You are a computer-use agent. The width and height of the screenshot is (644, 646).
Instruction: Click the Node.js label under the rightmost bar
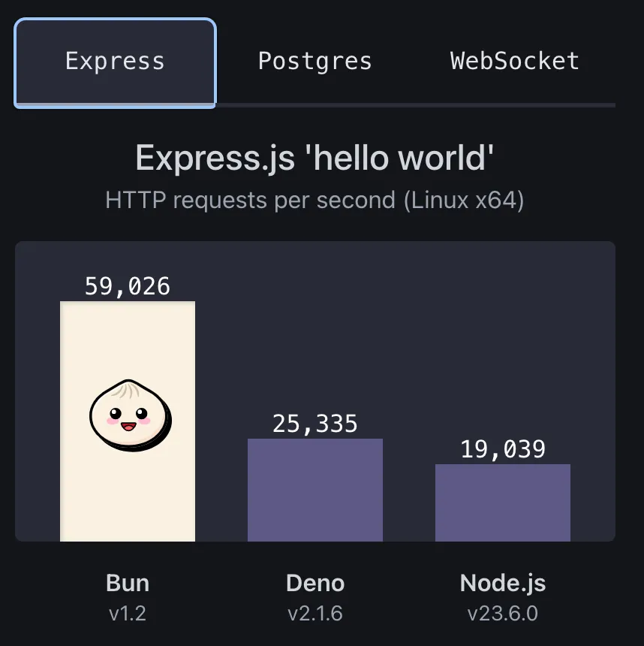pos(502,583)
